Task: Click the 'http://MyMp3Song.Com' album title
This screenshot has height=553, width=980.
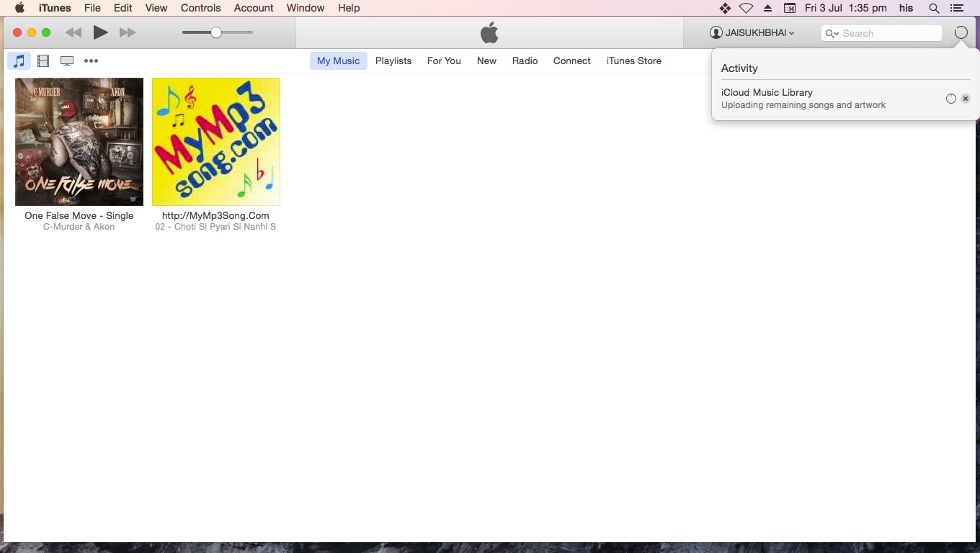Action: tap(215, 215)
